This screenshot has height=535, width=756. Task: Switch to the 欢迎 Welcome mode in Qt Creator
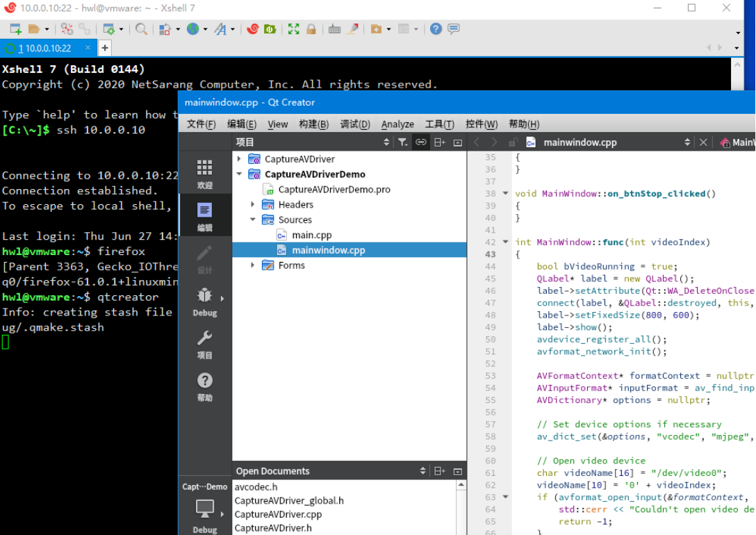pos(205,173)
